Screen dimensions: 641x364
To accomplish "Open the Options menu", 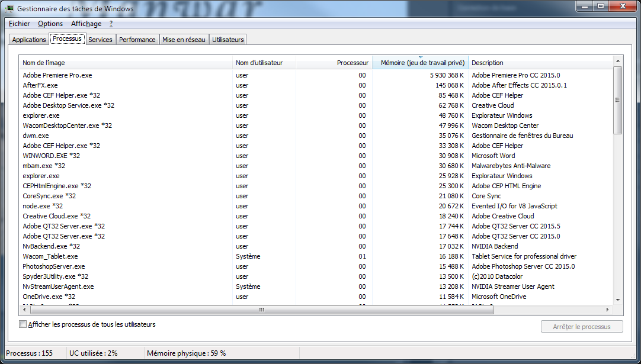I will (50, 24).
